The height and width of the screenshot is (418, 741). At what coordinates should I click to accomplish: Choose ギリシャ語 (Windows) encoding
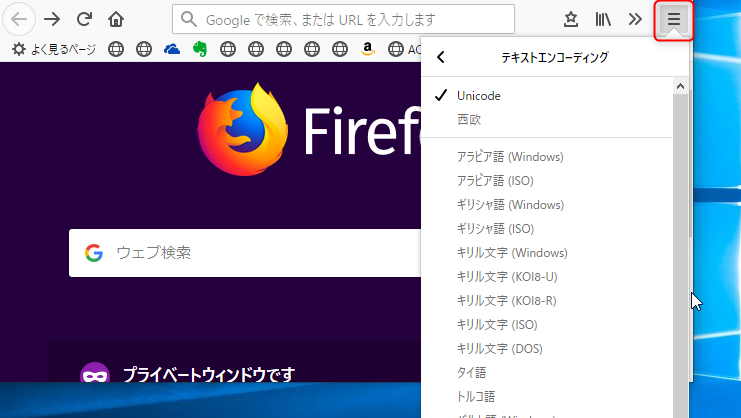pyautogui.click(x=546, y=205)
